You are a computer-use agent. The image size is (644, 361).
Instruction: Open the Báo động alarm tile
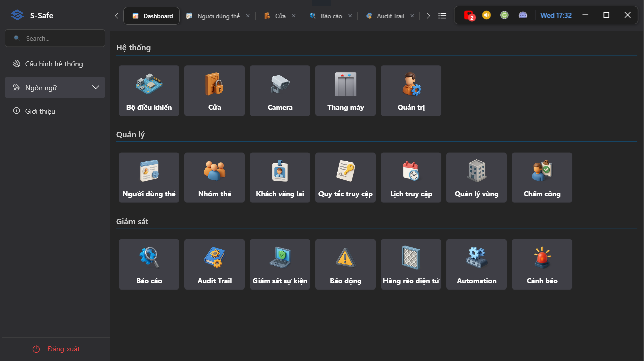point(346,264)
